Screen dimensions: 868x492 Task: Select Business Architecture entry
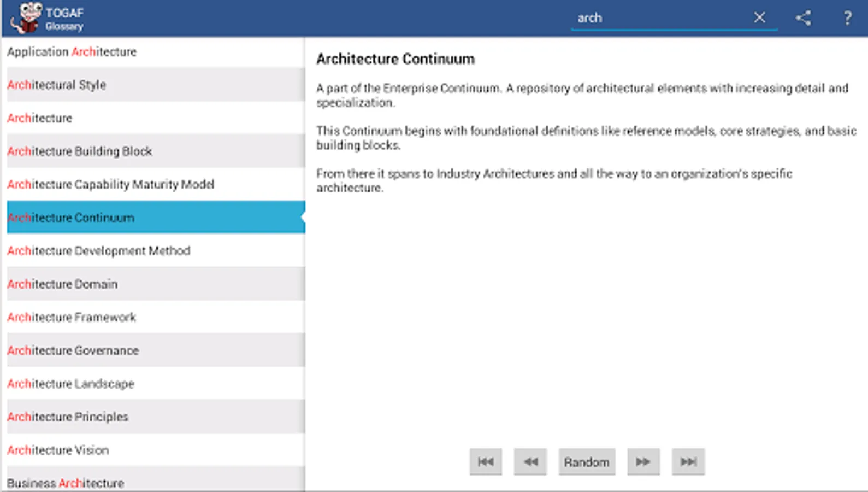pyautogui.click(x=156, y=479)
